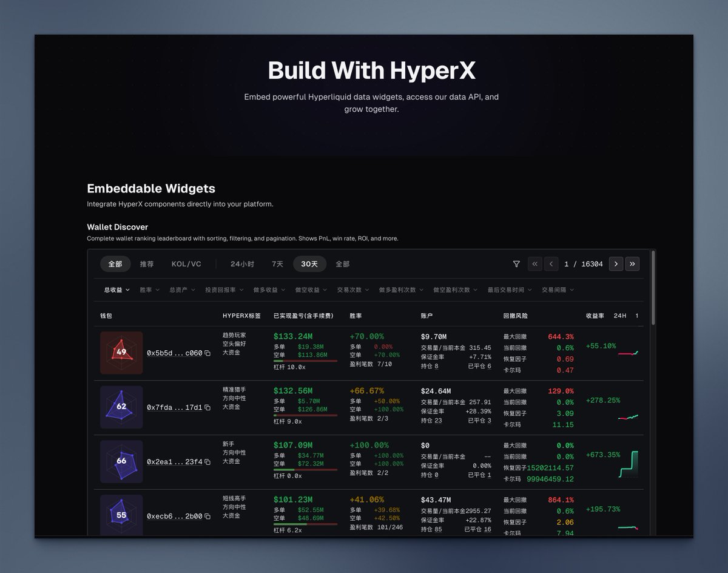Expand the 最后交易时间 sort dropdown
This screenshot has height=573, width=728.
(510, 290)
